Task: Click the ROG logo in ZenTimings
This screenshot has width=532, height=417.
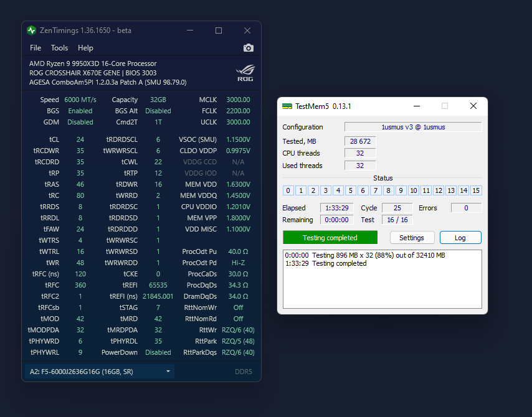Action: tap(245, 73)
